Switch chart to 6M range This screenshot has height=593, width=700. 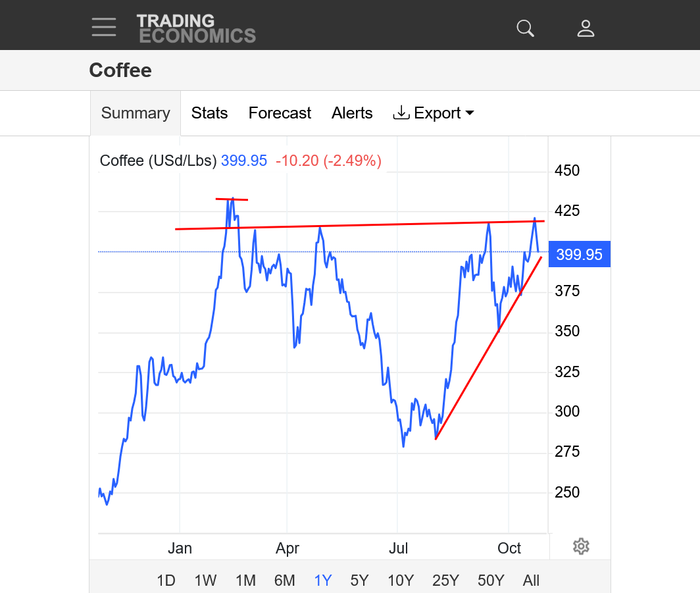tap(284, 580)
